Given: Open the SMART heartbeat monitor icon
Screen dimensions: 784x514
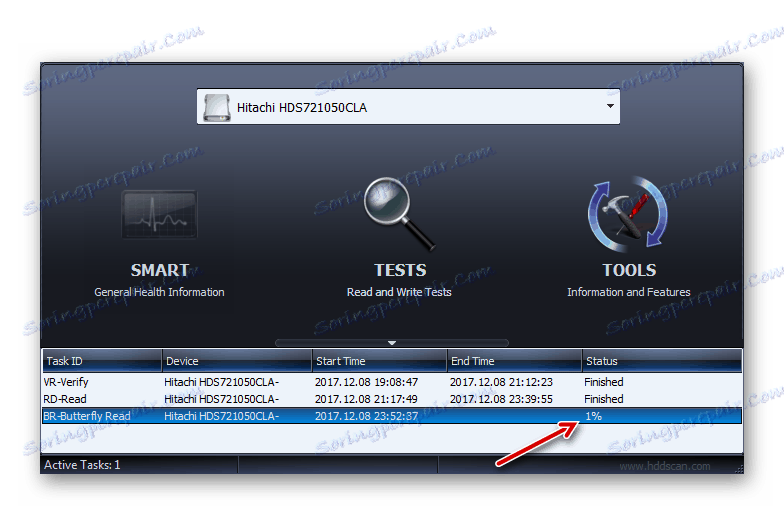Looking at the screenshot, I should 160,214.
